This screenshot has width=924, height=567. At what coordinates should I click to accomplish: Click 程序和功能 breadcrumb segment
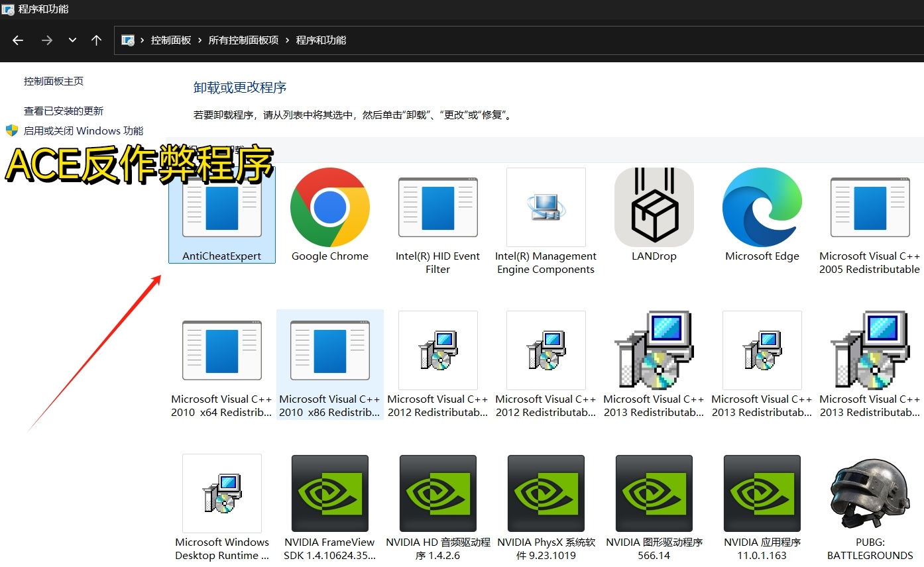[x=321, y=40]
